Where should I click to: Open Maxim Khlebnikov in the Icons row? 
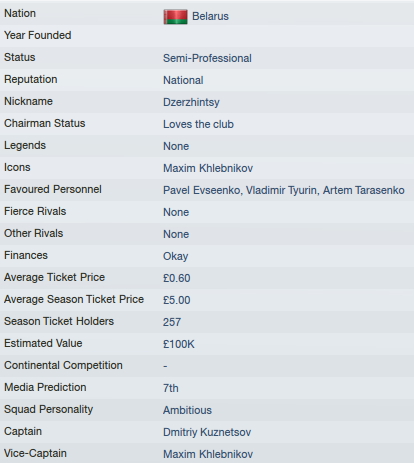[x=208, y=168]
